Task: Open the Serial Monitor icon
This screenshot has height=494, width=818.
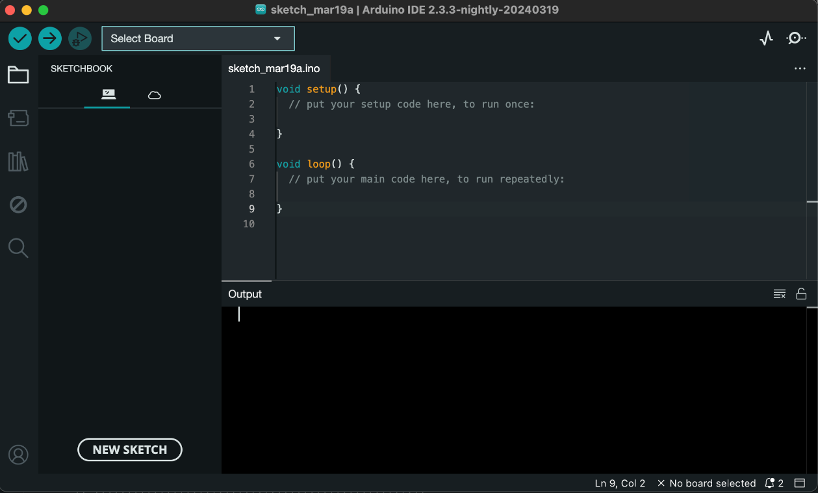Action: pos(796,38)
